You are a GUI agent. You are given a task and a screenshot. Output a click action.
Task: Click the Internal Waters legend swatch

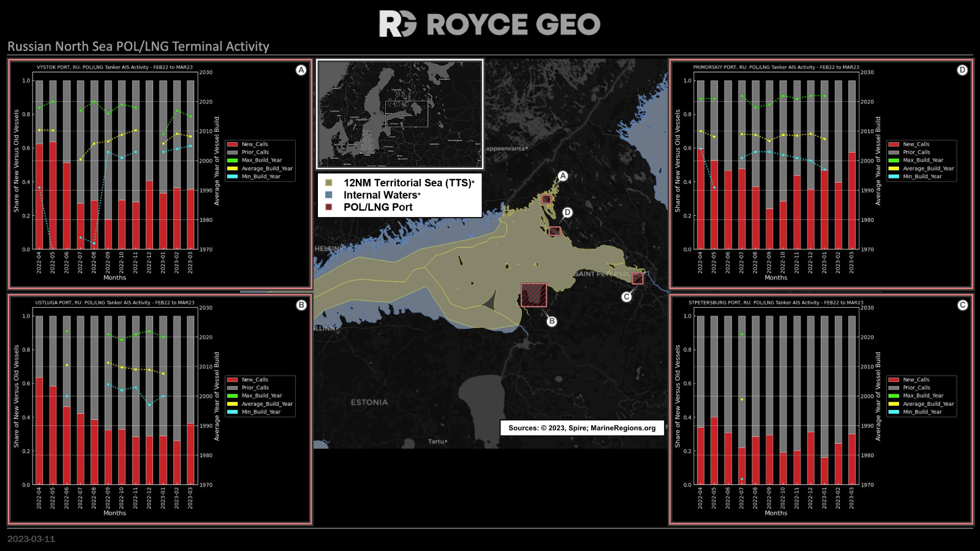pyautogui.click(x=328, y=195)
